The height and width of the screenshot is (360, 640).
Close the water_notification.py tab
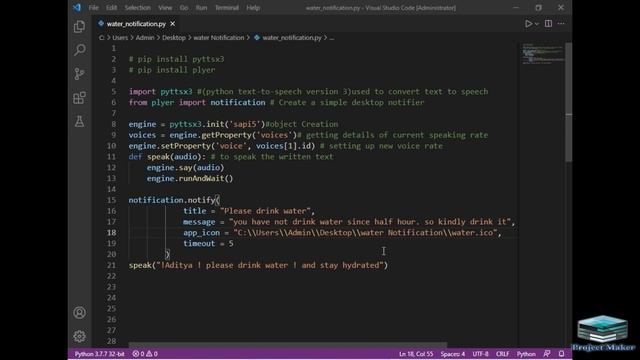click(x=173, y=24)
